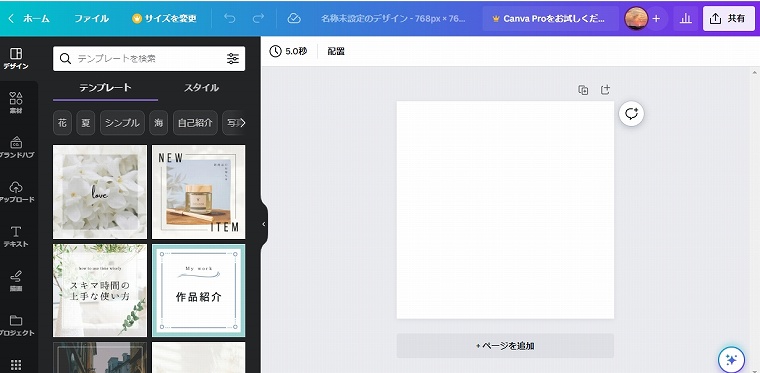Go to ホーム
Viewport: 760px width, 373px height.
pos(36,18)
